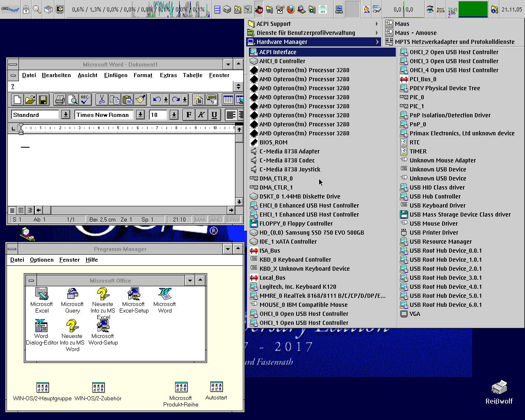Switch to normal view button at Word bottom-left
The height and width of the screenshot is (420, 525).
pyautogui.click(x=12, y=210)
